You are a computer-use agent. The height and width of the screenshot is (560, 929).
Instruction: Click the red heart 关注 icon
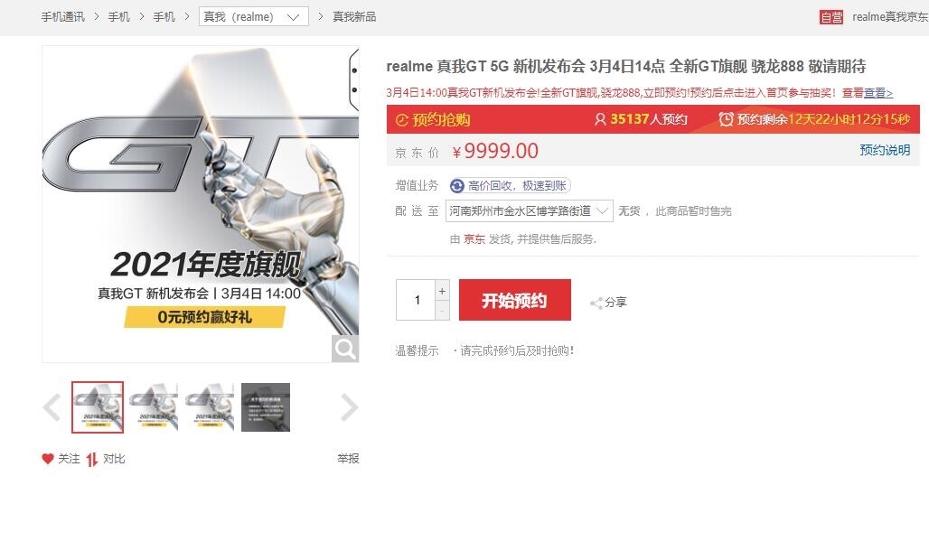click(48, 459)
